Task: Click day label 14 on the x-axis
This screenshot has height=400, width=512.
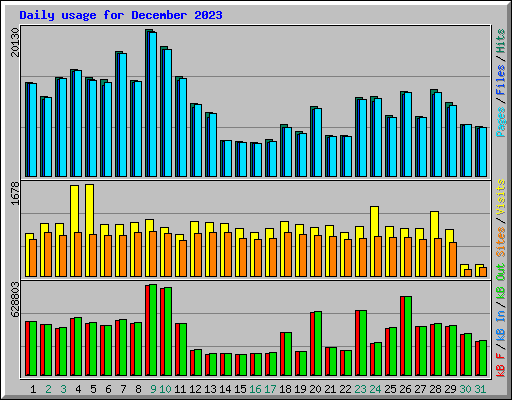Action: point(225,389)
